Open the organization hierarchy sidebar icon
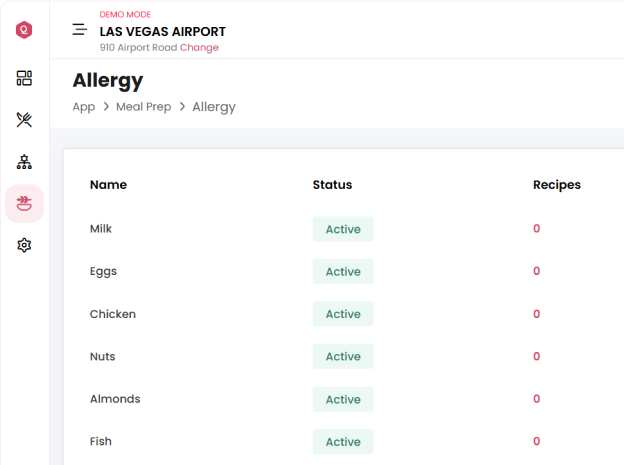Screen dimensions: 624x465 [x=24, y=161]
